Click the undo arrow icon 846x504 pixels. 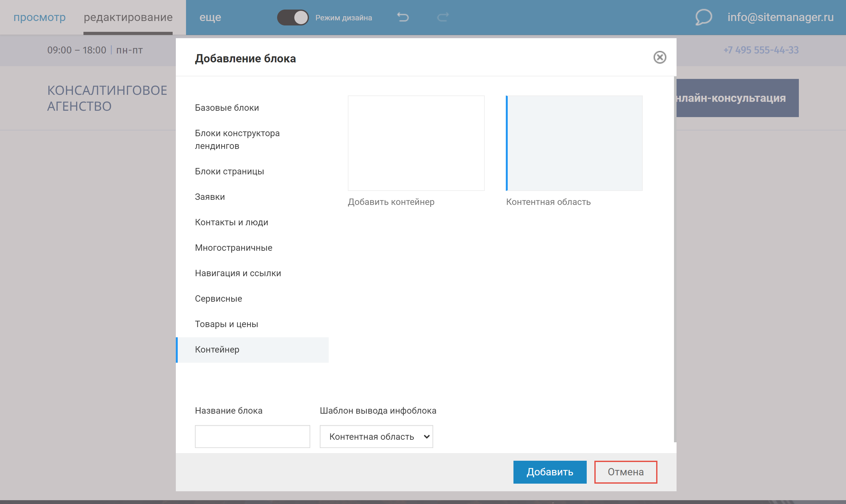point(403,17)
